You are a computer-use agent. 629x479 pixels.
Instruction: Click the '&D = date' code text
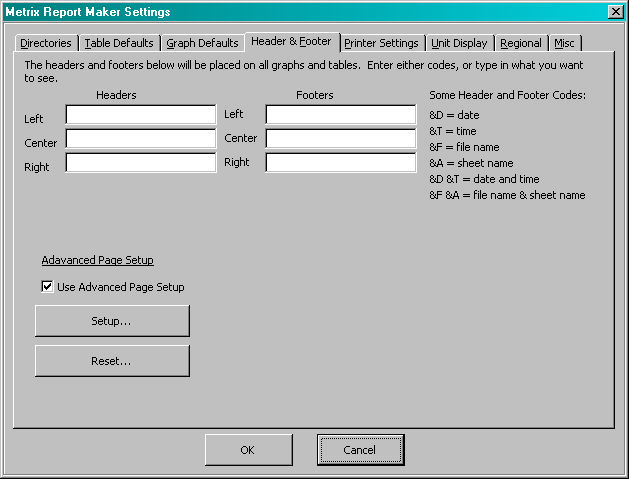[x=454, y=115]
